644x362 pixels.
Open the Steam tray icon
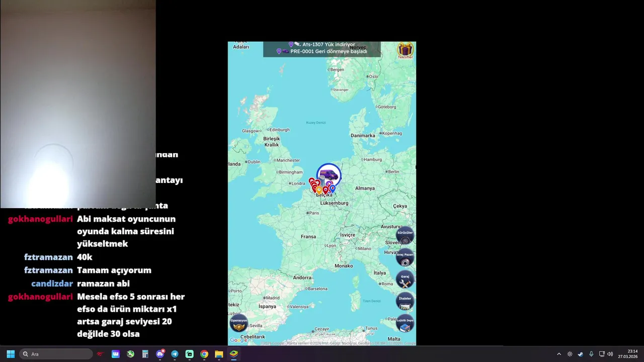pyautogui.click(x=580, y=354)
